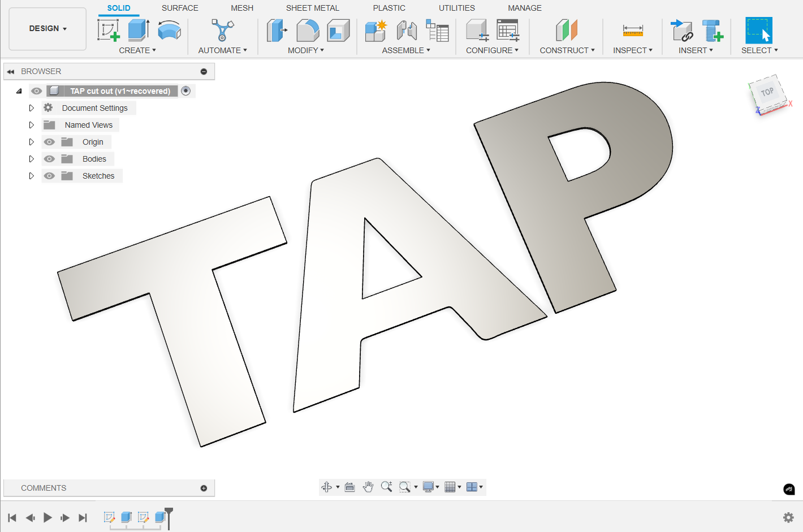Expand the Document Settings node
Viewport: 803px width, 532px height.
[32, 108]
